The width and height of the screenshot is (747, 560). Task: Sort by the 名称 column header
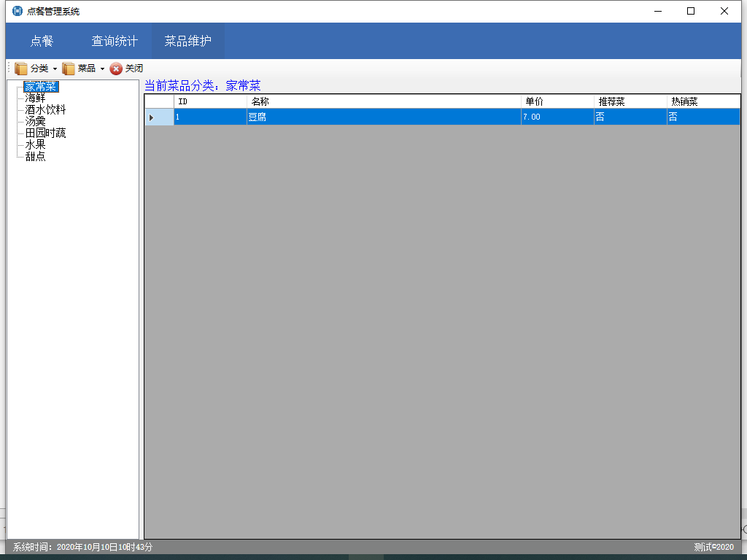pyautogui.click(x=384, y=101)
